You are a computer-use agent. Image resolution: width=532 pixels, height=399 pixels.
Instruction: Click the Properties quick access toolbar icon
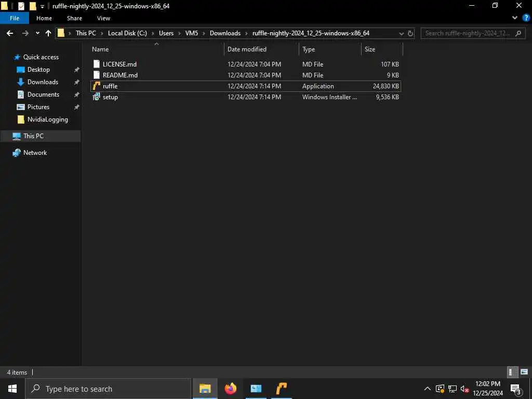pos(21,6)
